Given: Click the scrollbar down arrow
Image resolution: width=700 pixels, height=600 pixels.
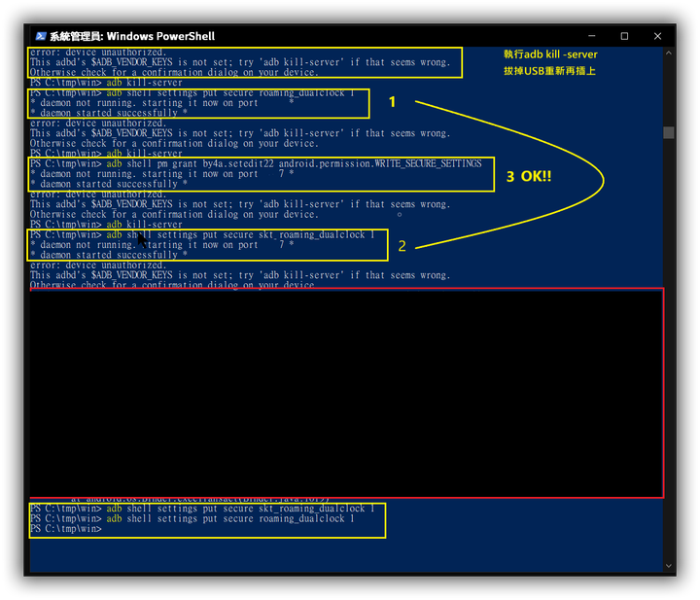Looking at the screenshot, I should [x=668, y=566].
